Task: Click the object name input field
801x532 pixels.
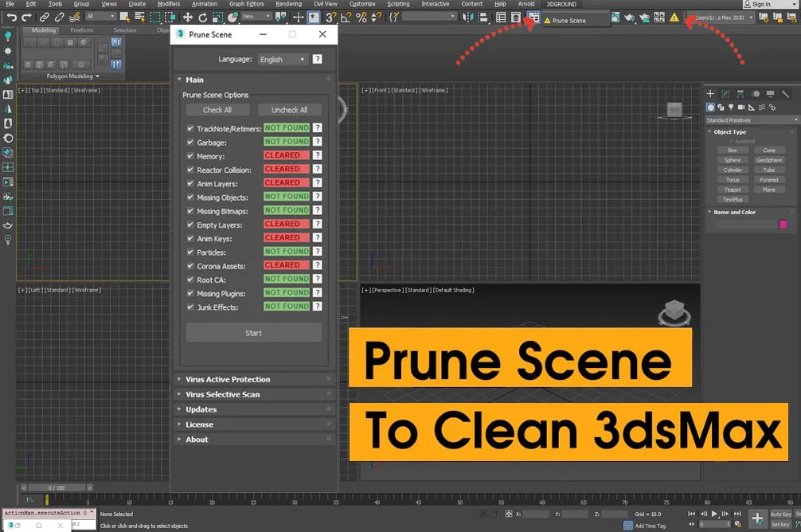Action: click(746, 225)
